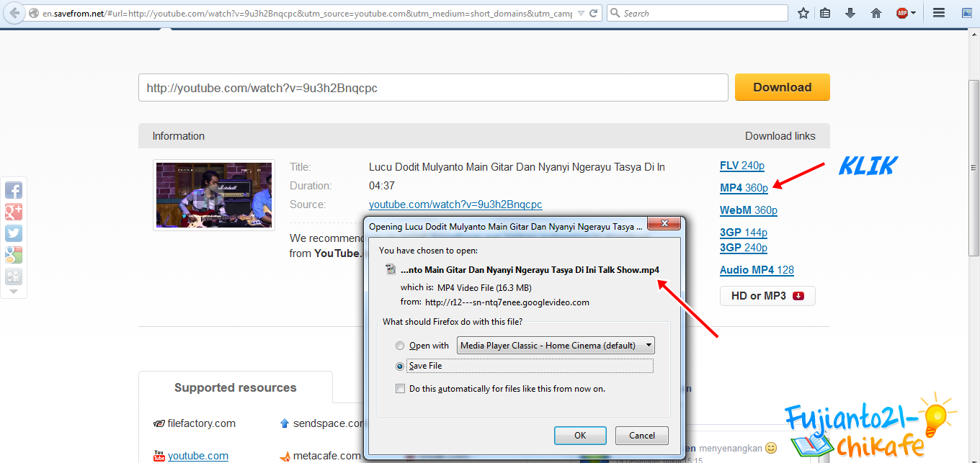This screenshot has width=980, height=463.
Task: Open the sendspace.com resource link
Action: click(329, 423)
